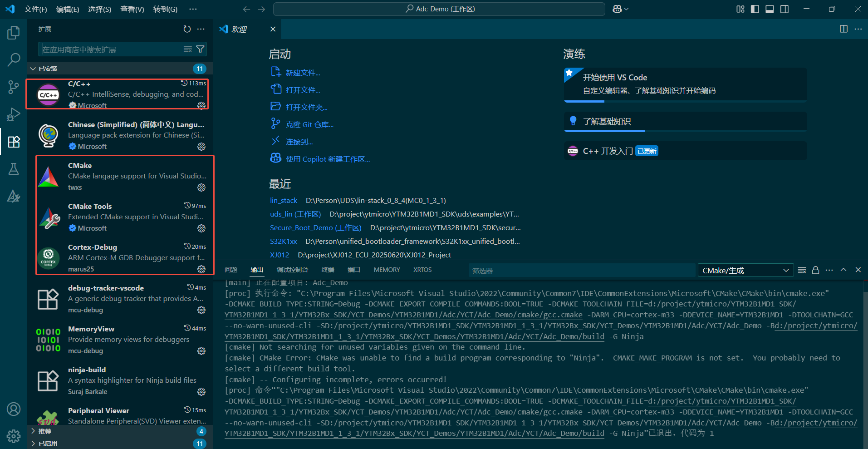
Task: Toggle the bottom panel visibility
Action: point(770,9)
